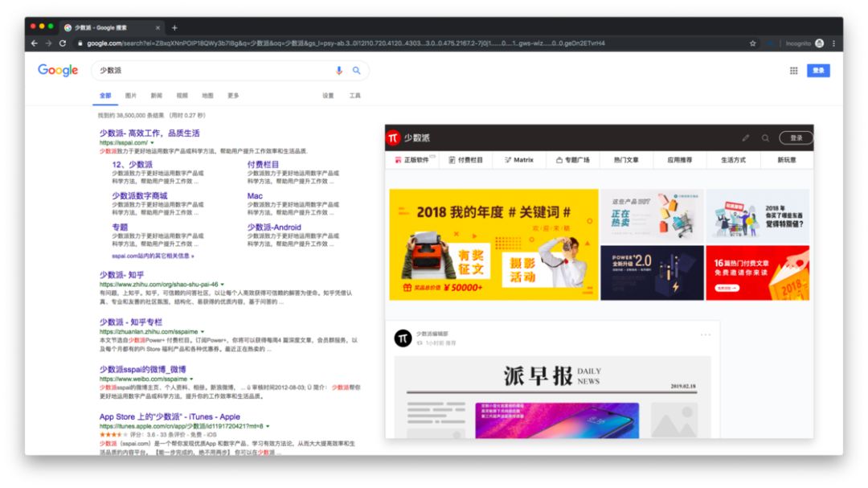
Task: Select 应用推荐 in the 少数派 navigation bar
Action: [680, 160]
